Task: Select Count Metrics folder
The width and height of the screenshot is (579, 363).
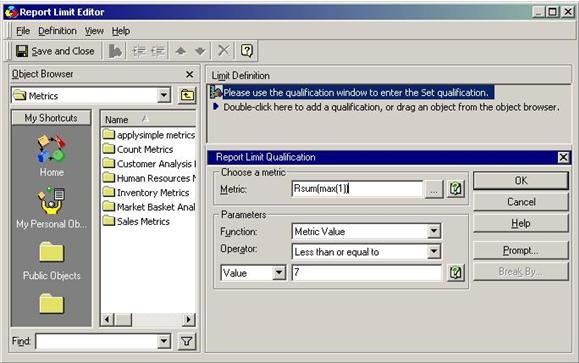Action: click(x=138, y=149)
